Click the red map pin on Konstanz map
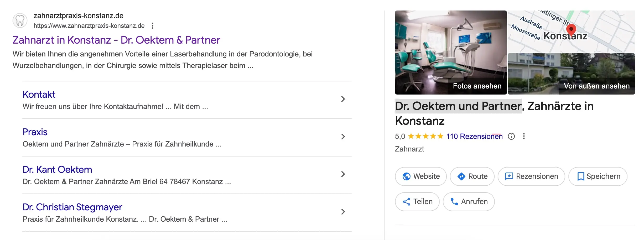 (571, 30)
